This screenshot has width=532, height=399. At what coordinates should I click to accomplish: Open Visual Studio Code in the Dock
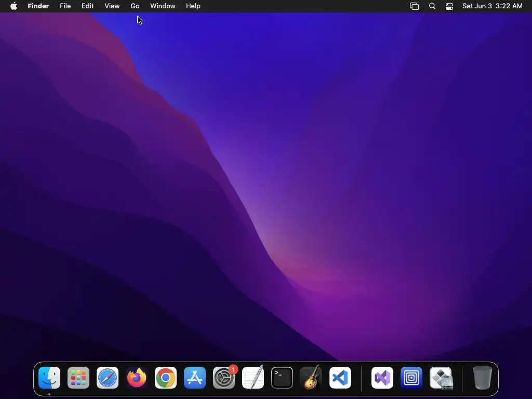pyautogui.click(x=340, y=378)
